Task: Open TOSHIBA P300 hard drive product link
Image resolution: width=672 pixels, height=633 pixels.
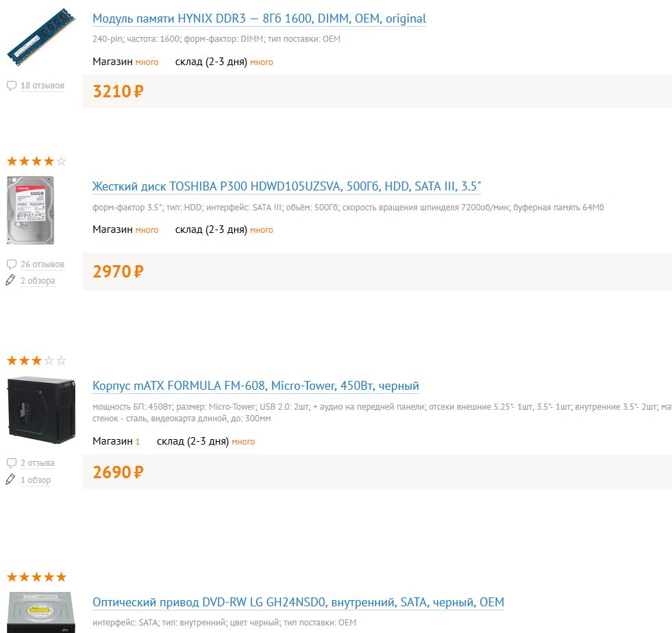Action: point(286,186)
